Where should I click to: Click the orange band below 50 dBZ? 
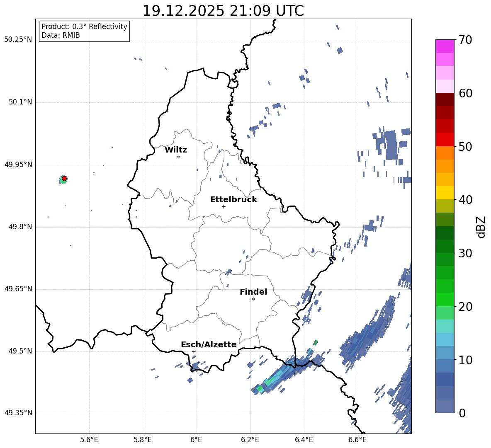click(x=445, y=153)
